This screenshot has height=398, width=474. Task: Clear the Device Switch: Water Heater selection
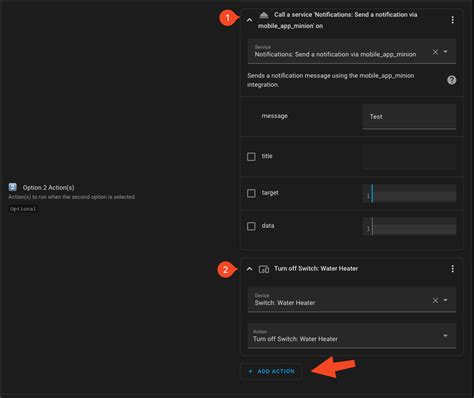pos(435,300)
